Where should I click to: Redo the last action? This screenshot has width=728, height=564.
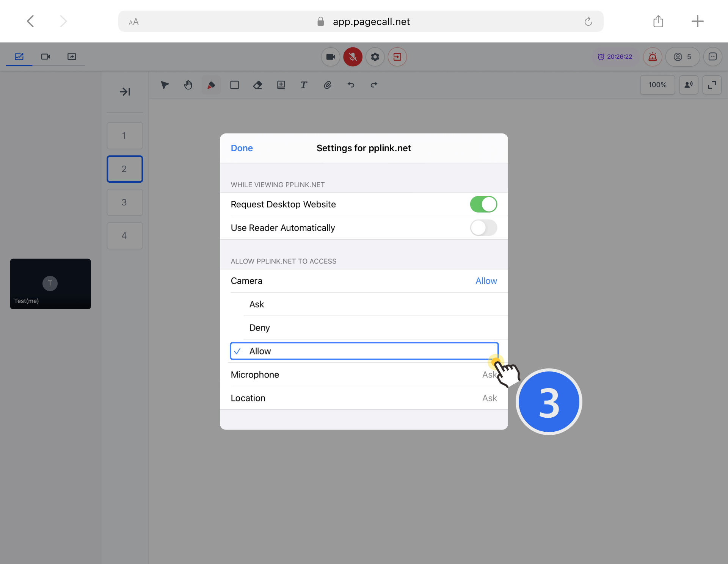374,85
